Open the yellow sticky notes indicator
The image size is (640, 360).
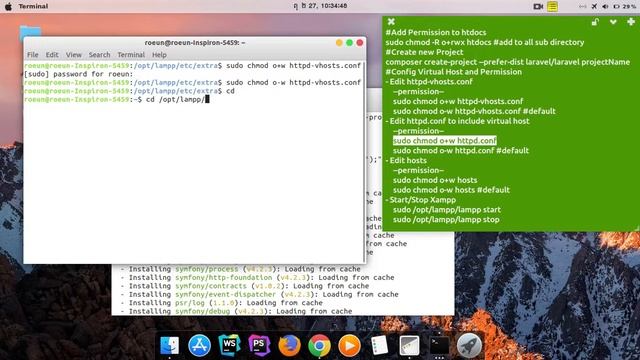coord(552,6)
